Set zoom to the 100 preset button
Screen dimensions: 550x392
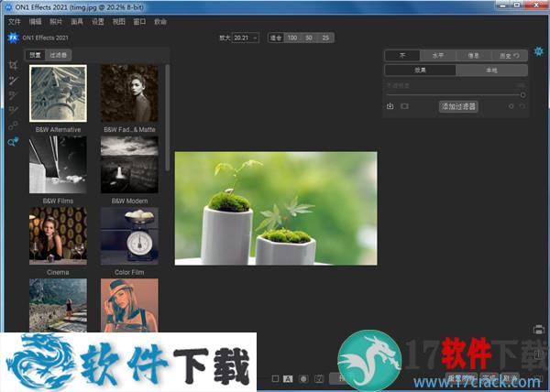[291, 38]
